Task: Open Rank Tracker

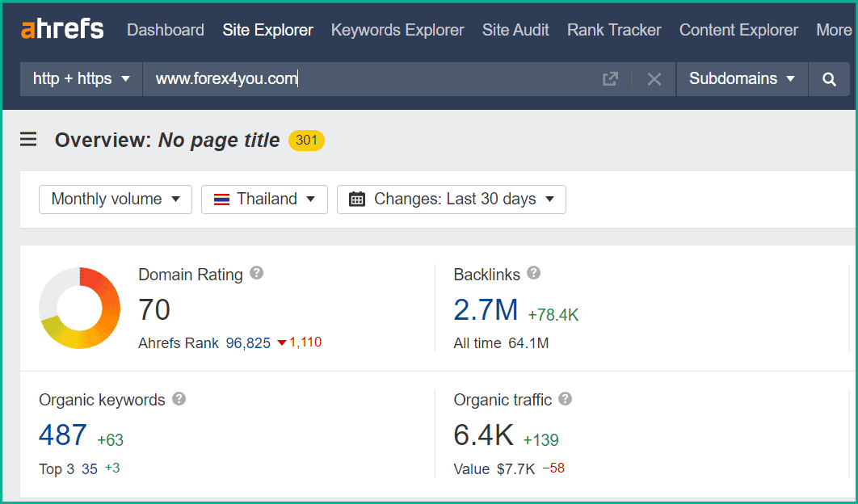Action: click(615, 30)
